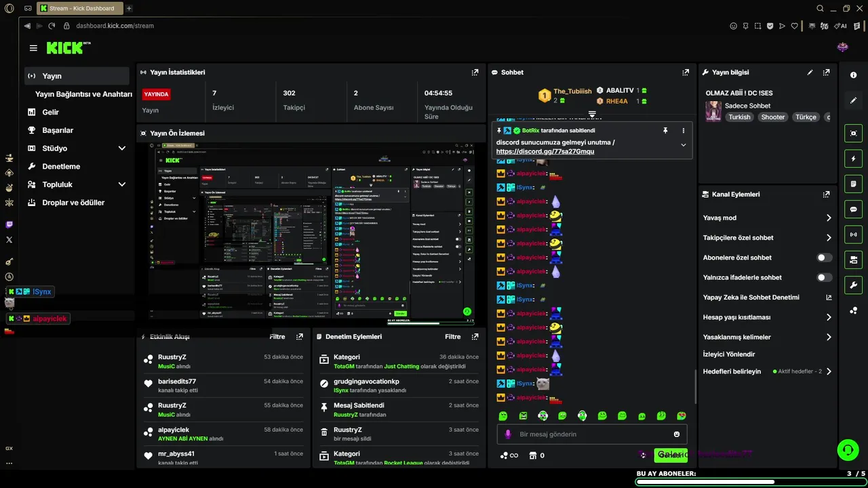Toggle the wrench widget in right sidebar

coord(853,285)
